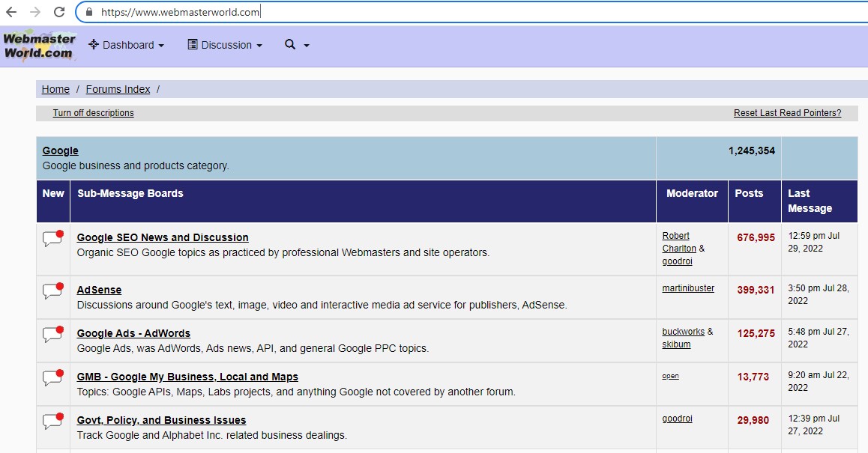Image resolution: width=868 pixels, height=453 pixels.
Task: Click the WebmasterWorld.com logo
Action: (39, 46)
